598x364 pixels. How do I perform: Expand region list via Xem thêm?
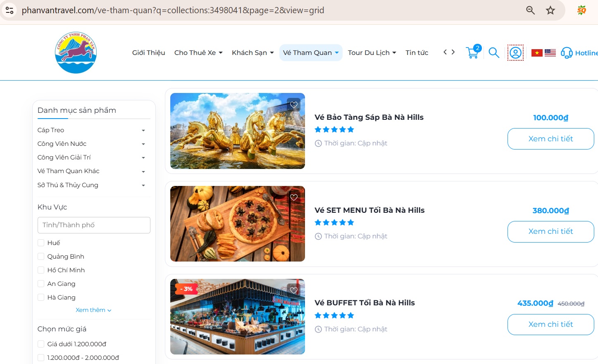tap(93, 309)
